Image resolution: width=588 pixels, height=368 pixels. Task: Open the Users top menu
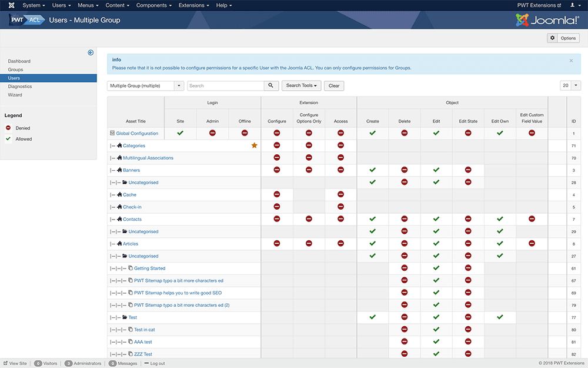tap(61, 5)
